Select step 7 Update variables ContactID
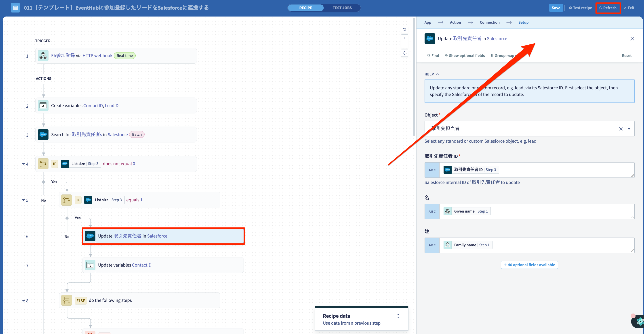 click(x=163, y=265)
